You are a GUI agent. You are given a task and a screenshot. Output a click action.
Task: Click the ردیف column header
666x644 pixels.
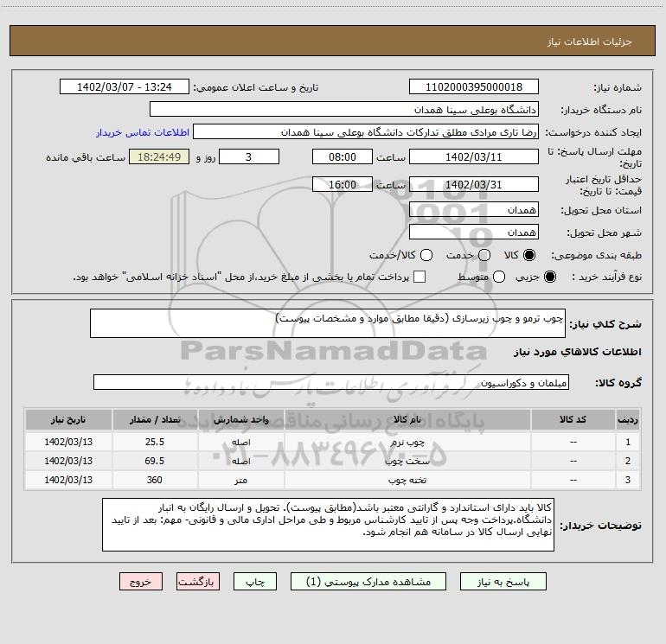point(628,420)
